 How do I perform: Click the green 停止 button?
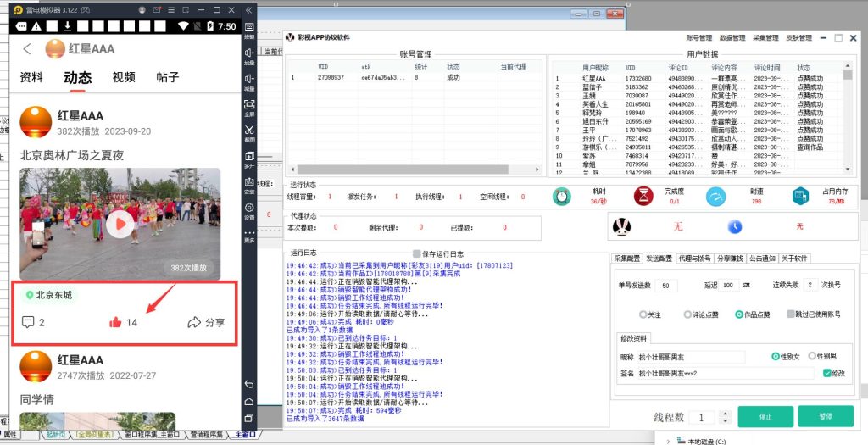765,416
